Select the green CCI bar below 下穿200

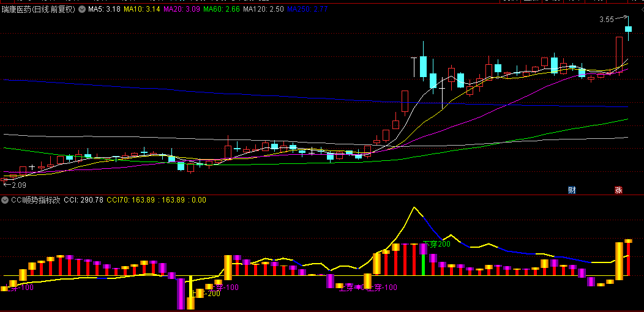pyautogui.click(x=423, y=265)
